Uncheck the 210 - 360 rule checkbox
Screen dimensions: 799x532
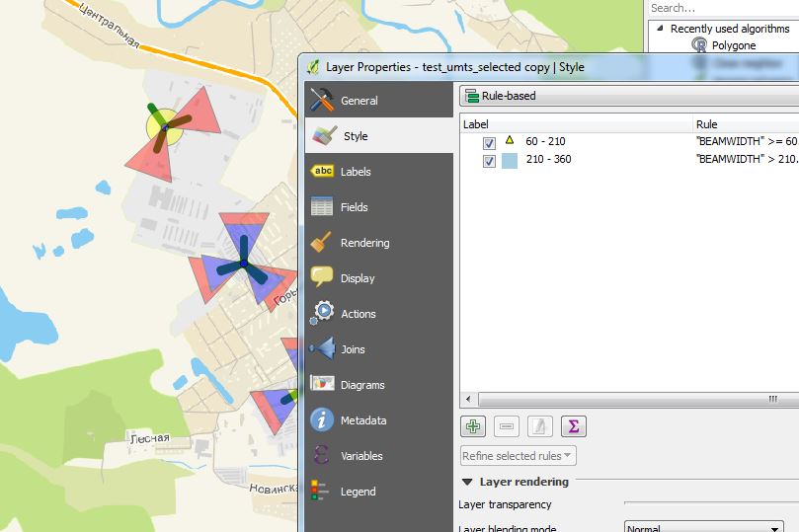point(489,161)
